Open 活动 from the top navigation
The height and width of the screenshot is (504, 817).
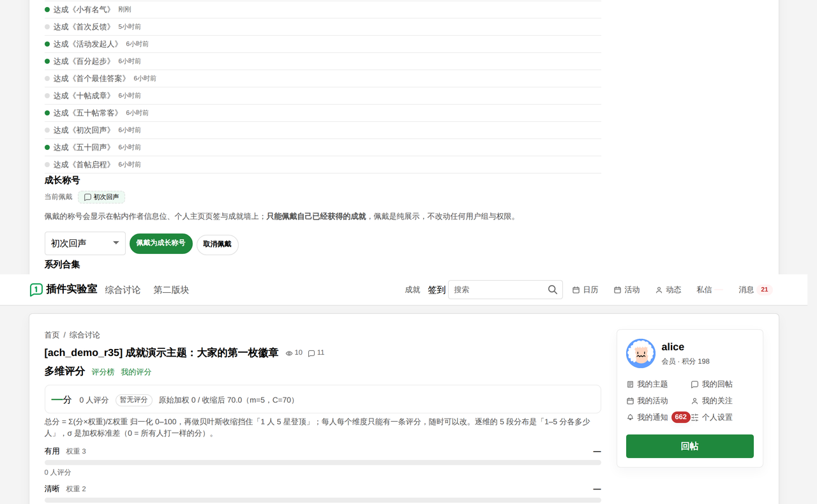coord(627,290)
